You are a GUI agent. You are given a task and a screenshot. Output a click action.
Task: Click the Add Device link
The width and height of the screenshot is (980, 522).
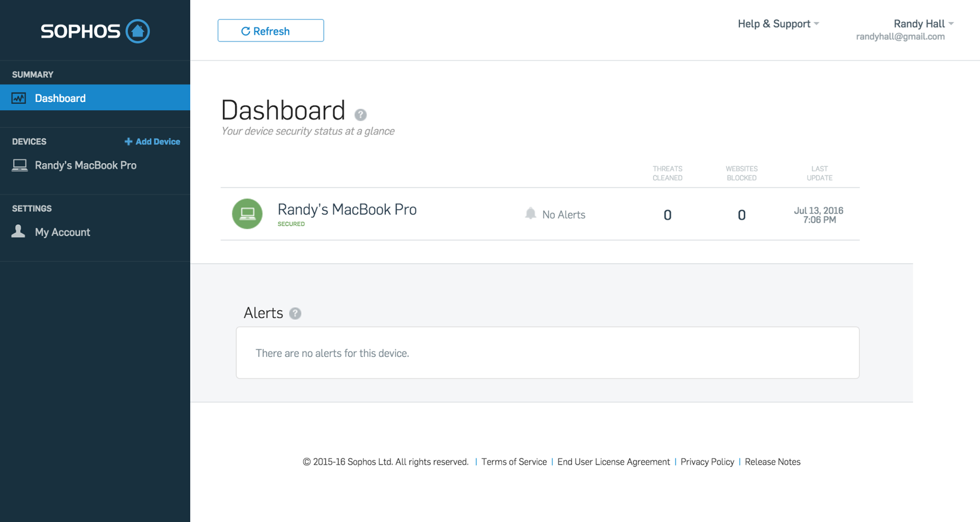[152, 141]
